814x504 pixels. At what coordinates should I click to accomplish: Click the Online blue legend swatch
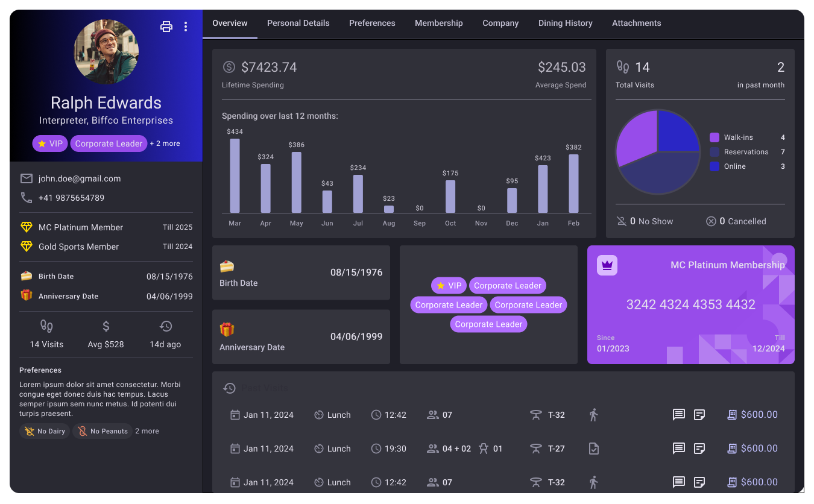coord(715,166)
